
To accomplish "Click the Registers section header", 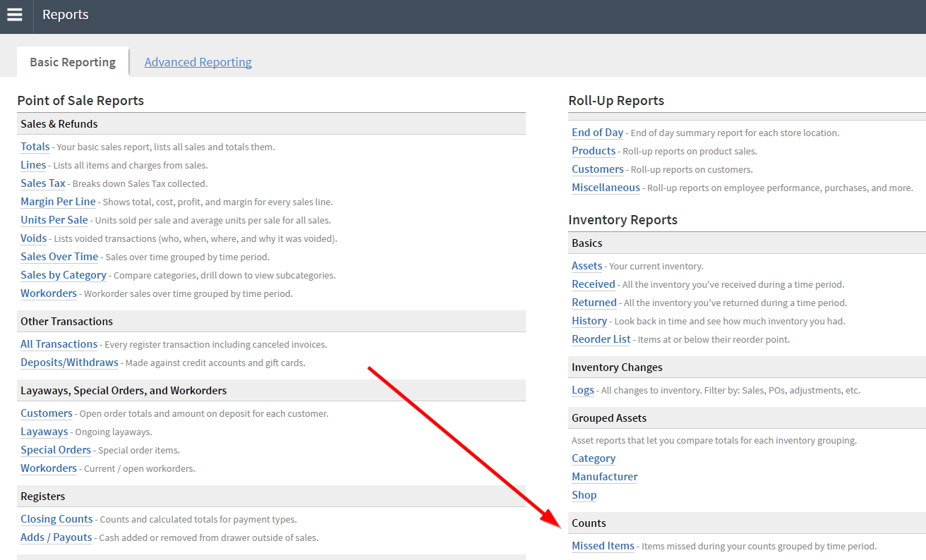I will (x=271, y=497).
